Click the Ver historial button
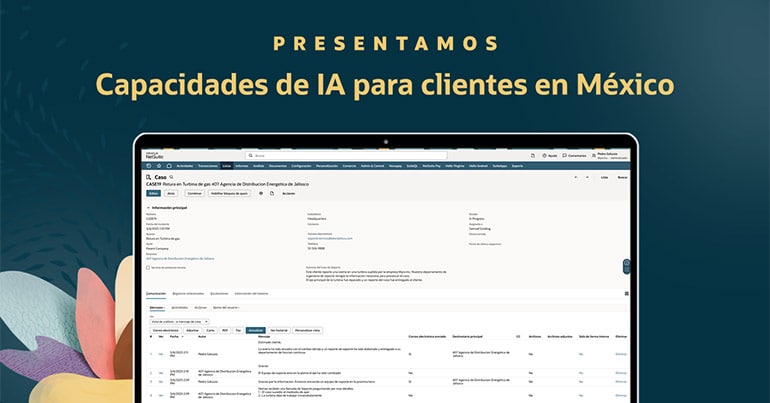The height and width of the screenshot is (403, 770). coord(279,330)
